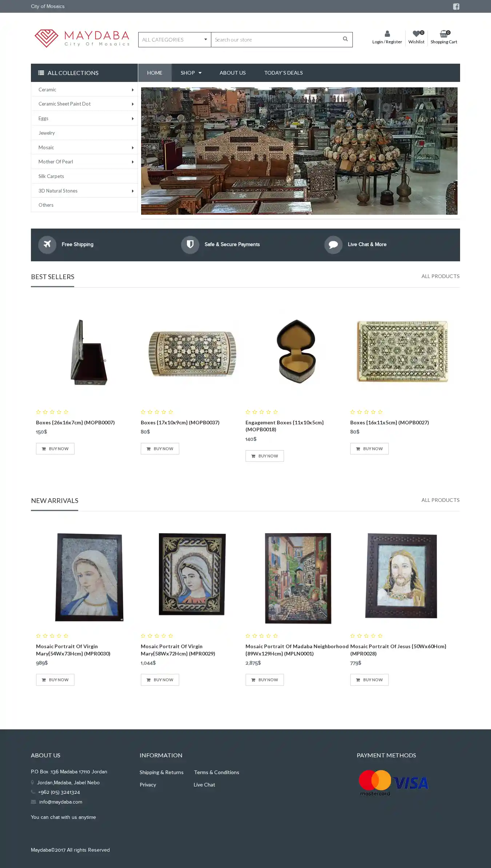Image resolution: width=491 pixels, height=868 pixels.
Task: Open the Facebook page icon
Action: tap(456, 7)
